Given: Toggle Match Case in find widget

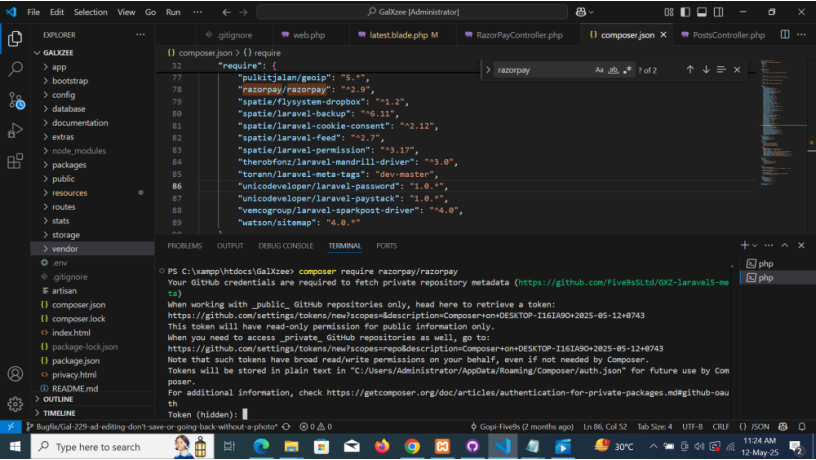Looking at the screenshot, I should coord(600,70).
